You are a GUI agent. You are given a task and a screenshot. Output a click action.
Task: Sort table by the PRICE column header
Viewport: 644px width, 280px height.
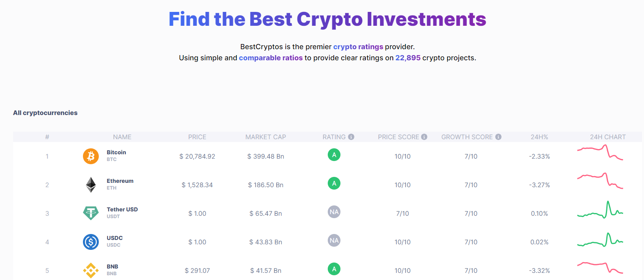[x=197, y=136]
